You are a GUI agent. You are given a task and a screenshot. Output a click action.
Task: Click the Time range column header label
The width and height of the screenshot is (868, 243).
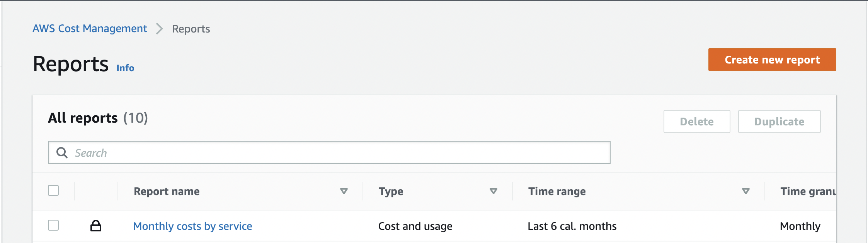coord(557,192)
